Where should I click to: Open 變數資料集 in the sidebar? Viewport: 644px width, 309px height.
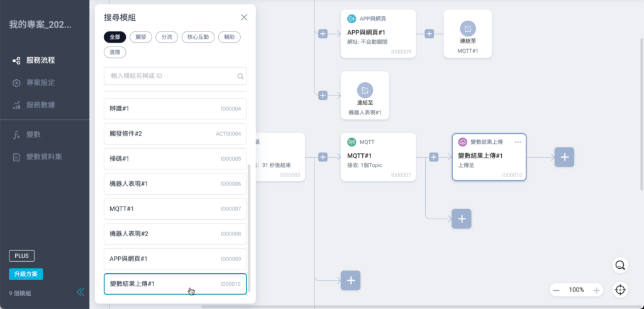pos(43,156)
